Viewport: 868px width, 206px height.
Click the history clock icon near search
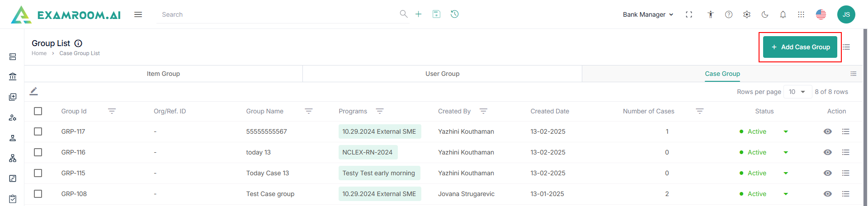click(x=455, y=14)
